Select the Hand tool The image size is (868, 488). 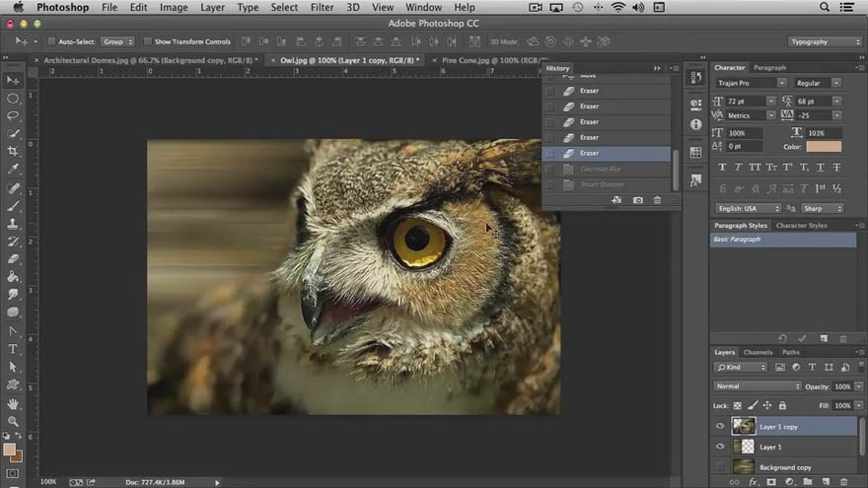13,404
